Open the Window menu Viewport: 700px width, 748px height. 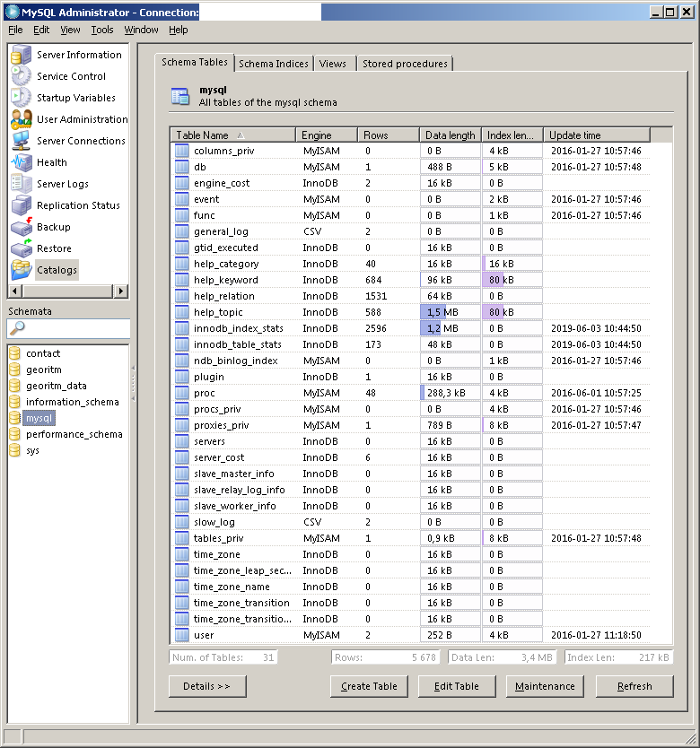click(x=141, y=30)
